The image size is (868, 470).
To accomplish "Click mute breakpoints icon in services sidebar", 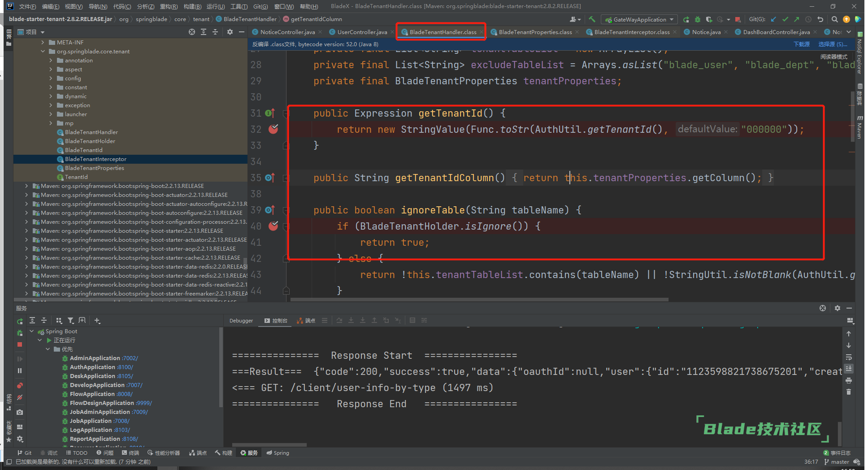I will pos(20,397).
